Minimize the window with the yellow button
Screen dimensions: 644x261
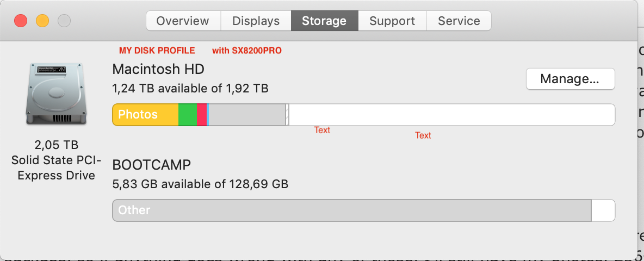[42, 21]
